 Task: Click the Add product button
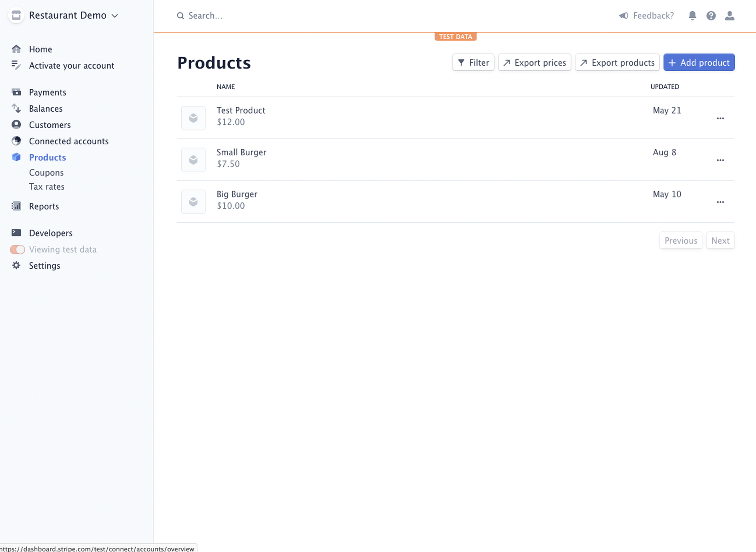point(699,62)
